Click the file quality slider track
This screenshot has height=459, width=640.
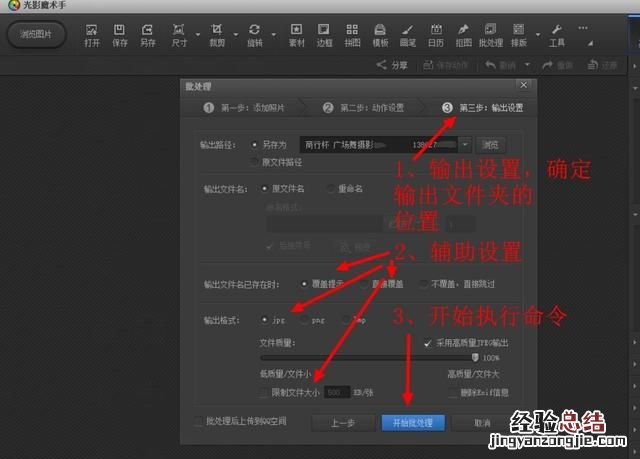pyautogui.click(x=367, y=358)
